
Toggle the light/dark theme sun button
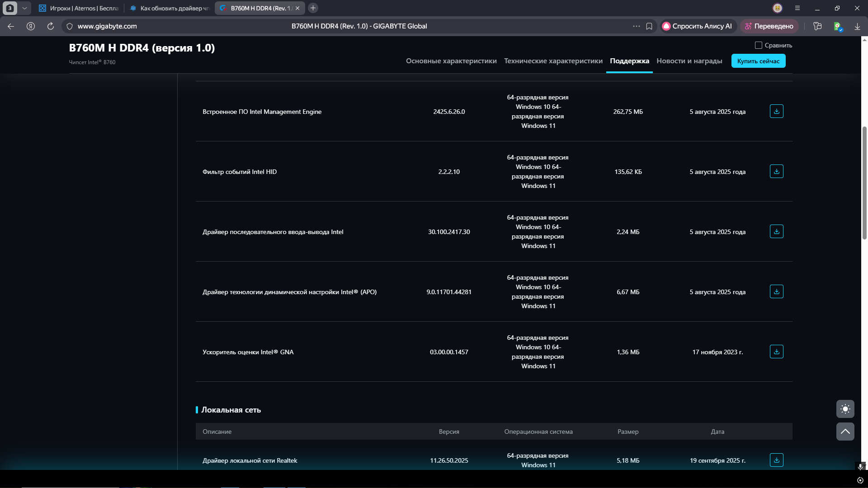click(845, 409)
